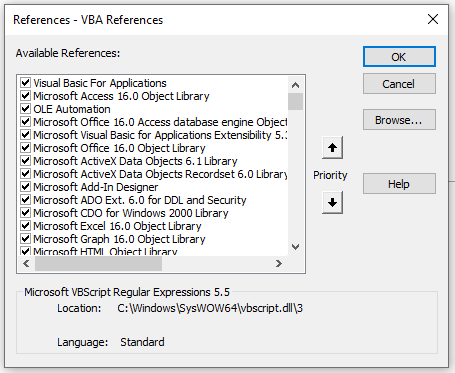455x373 pixels.
Task: Move reference up with Priority up arrow
Action: (x=332, y=147)
